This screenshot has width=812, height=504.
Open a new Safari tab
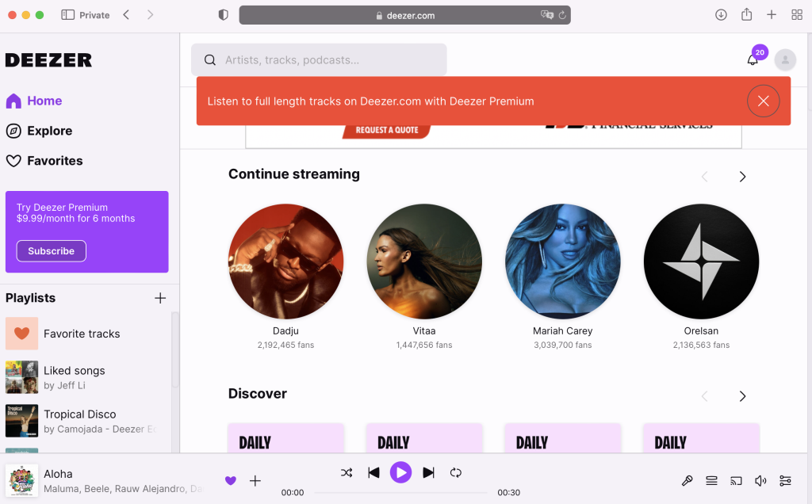pos(772,15)
